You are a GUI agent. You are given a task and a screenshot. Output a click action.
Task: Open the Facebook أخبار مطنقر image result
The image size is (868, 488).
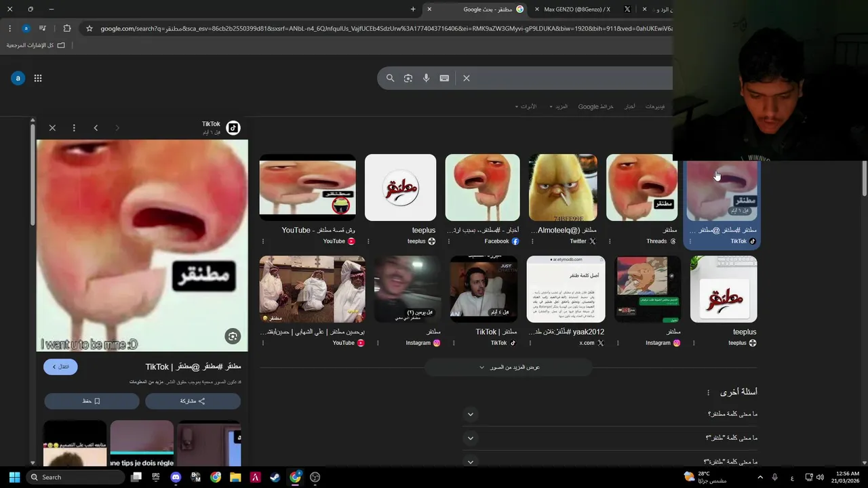point(482,188)
